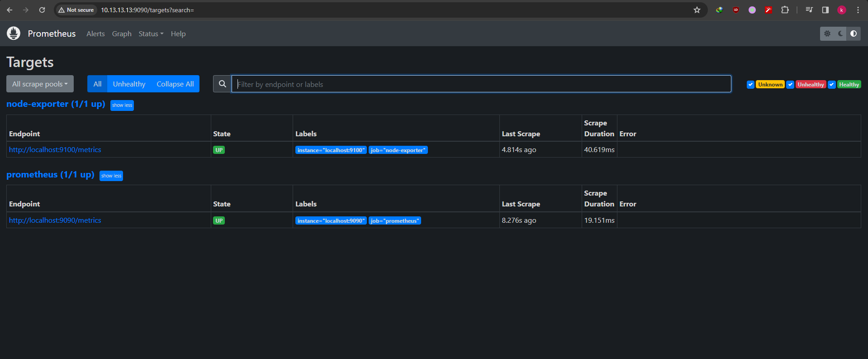Select the browser-preference theme gear icon
This screenshot has height=359, width=868.
827,34
